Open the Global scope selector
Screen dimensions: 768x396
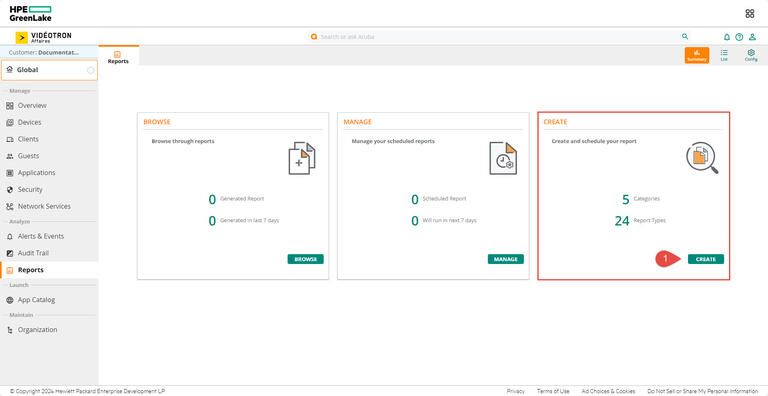(x=49, y=70)
